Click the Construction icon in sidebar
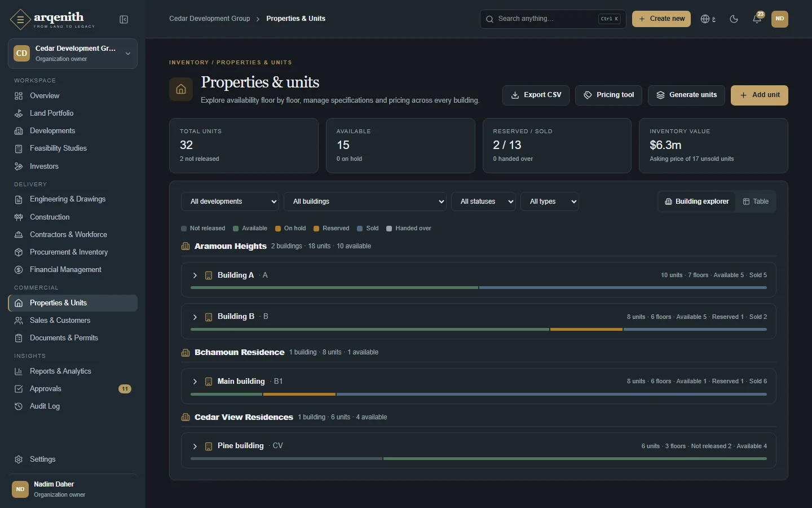 pos(19,217)
